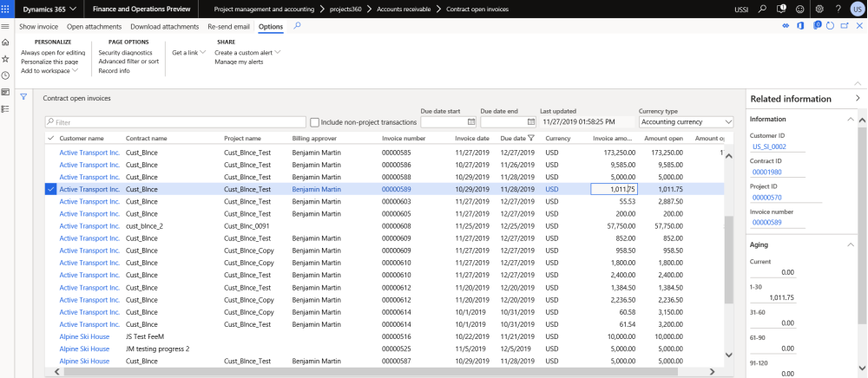Click Advanced filter or sort

coord(128,62)
